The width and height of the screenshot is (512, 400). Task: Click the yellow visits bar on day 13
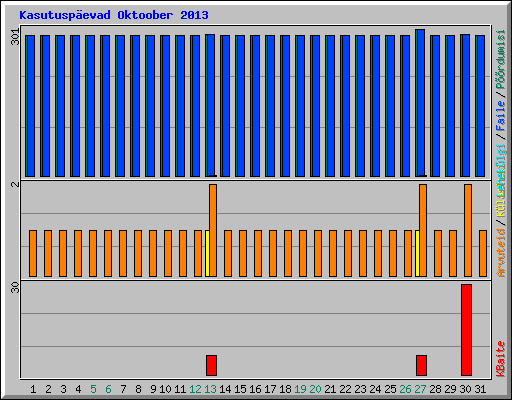click(207, 253)
